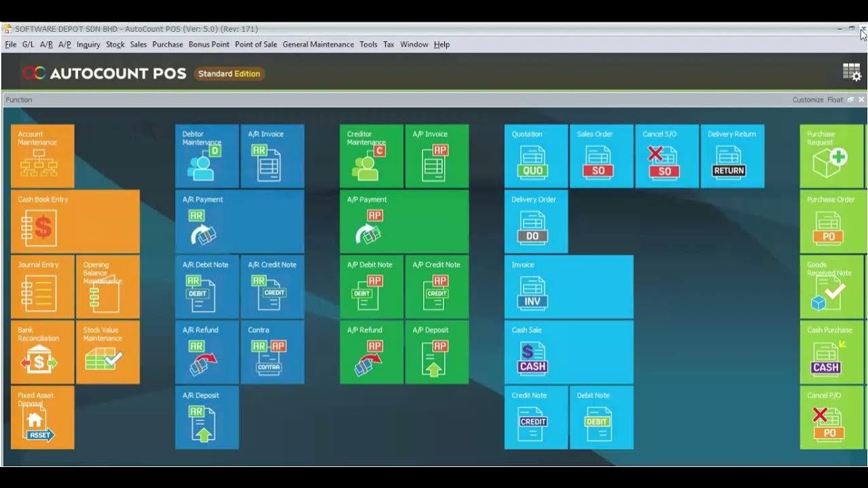Image resolution: width=868 pixels, height=488 pixels.
Task: Open the sales Debit Note tile
Action: [x=601, y=418]
